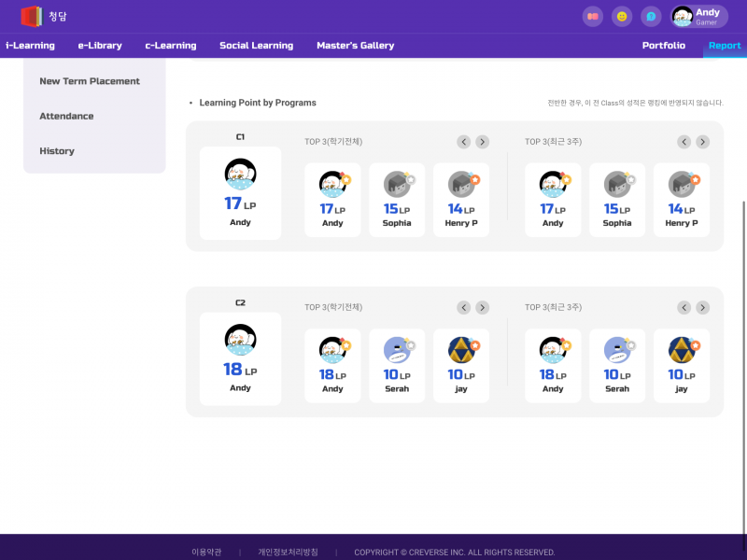Click Henry P's avatar in C1 recent 3 weeks
Image resolution: width=747 pixels, height=560 pixels.
click(x=682, y=184)
